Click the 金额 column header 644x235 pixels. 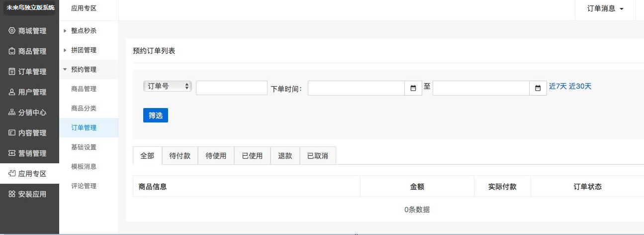tap(417, 187)
